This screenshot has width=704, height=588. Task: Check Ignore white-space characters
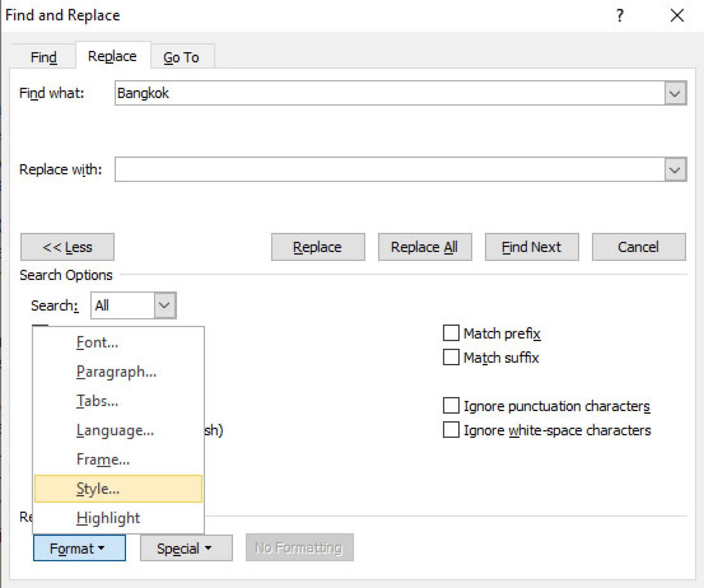click(x=450, y=429)
